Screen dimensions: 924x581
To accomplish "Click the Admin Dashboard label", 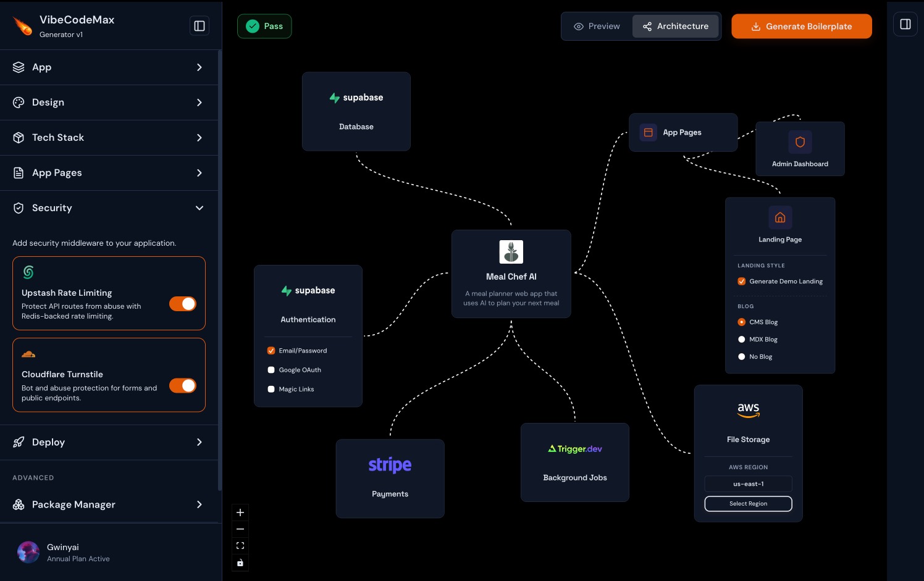I will pyautogui.click(x=800, y=164).
